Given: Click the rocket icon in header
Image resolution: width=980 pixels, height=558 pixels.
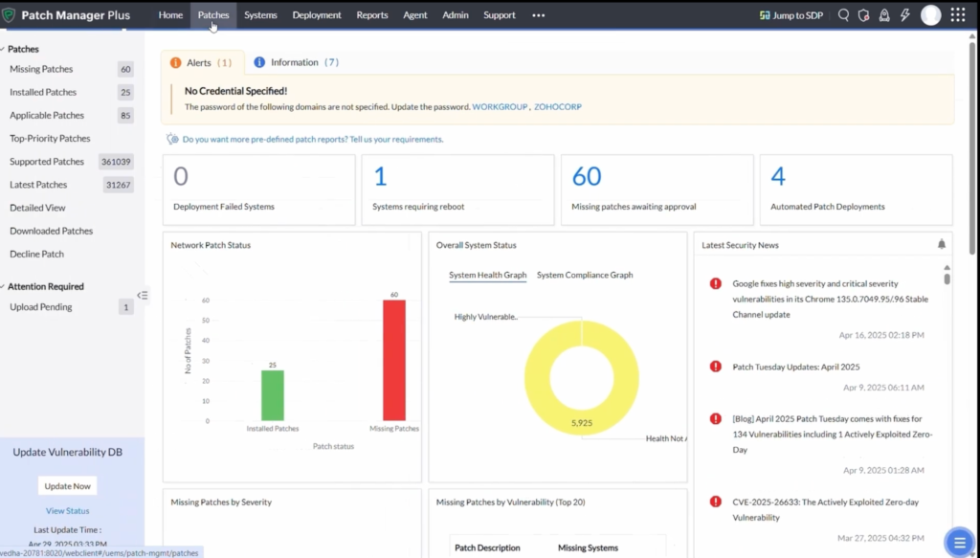Looking at the screenshot, I should pyautogui.click(x=883, y=15).
